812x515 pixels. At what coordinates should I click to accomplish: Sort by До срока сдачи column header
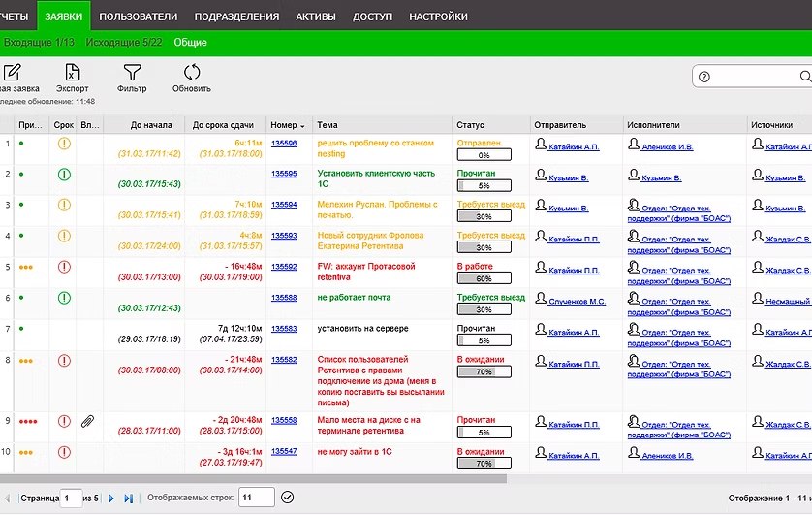225,125
